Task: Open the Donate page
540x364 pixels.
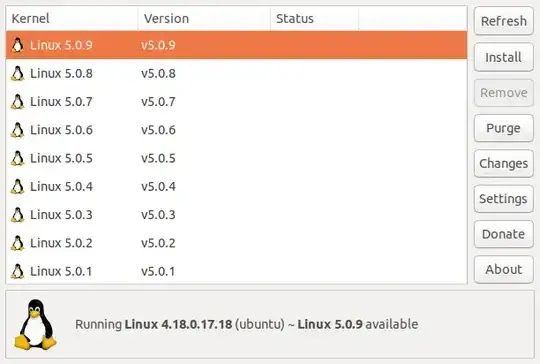Action: (x=503, y=234)
